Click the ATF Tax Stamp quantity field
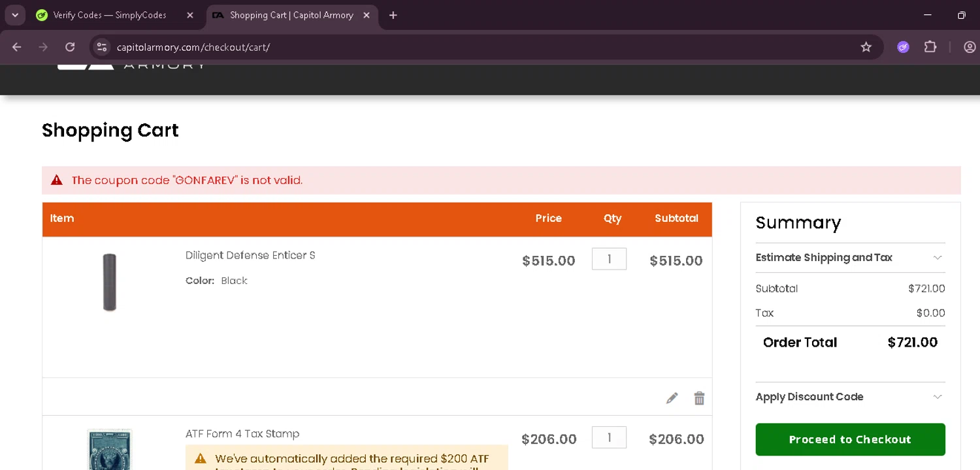The height and width of the screenshot is (470, 980). 609,437
